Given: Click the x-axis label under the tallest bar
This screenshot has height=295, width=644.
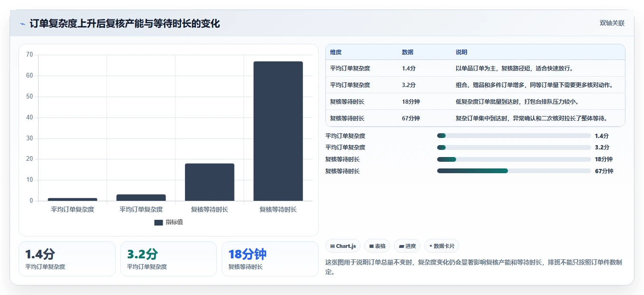Looking at the screenshot, I should coord(278,209).
